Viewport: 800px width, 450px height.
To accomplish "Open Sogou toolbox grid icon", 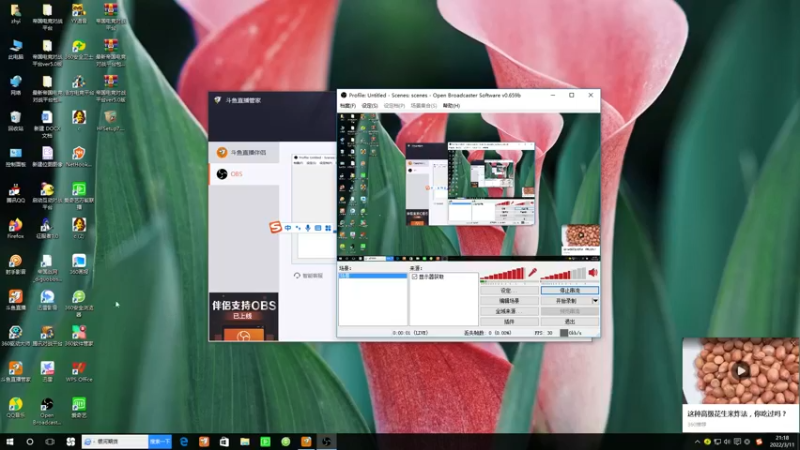I will click(x=328, y=228).
